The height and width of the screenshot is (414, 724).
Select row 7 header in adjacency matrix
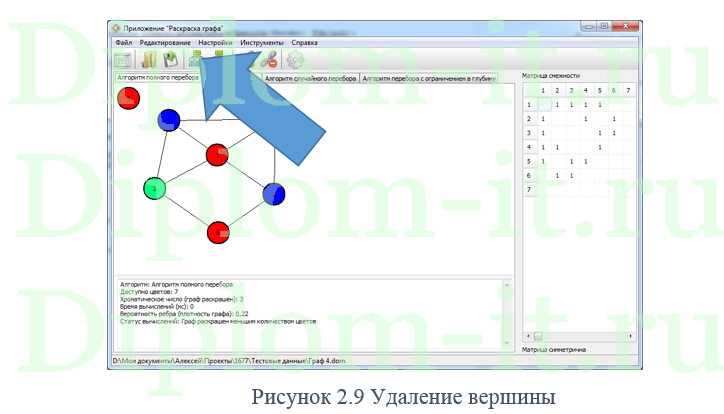[x=529, y=189]
